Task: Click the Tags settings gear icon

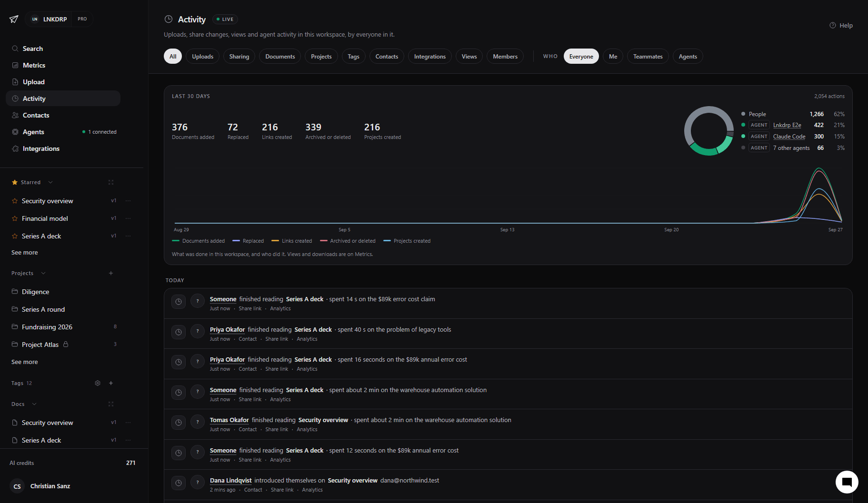Action: (98, 383)
